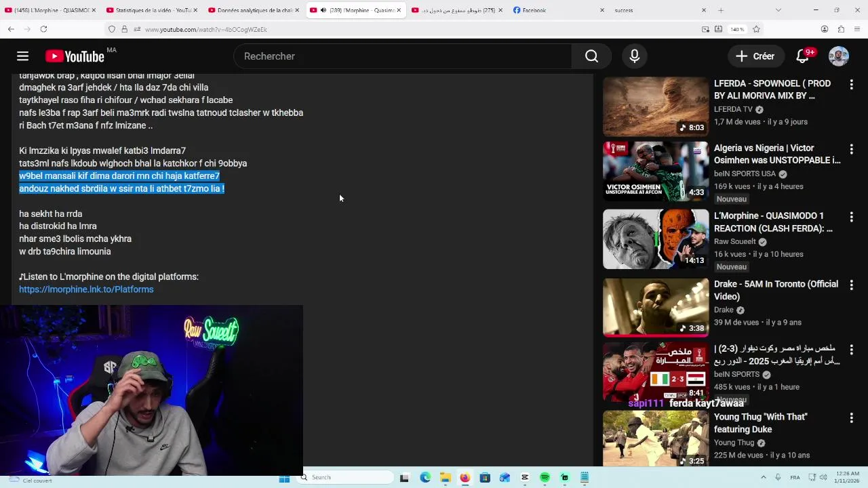Mute the playing tab's speaker icon
This screenshot has width=868, height=488.
coord(323,10)
